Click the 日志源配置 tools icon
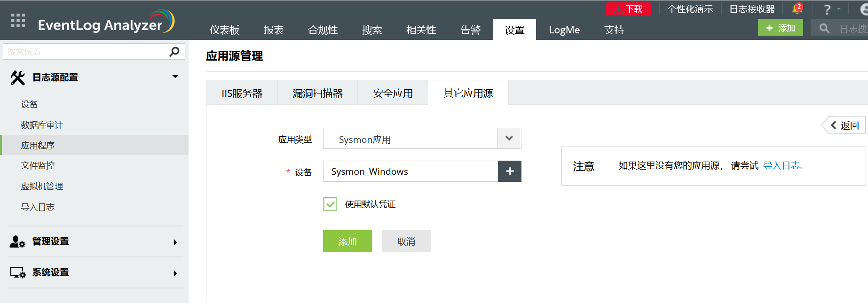Viewport: 868px width, 303px height. [18, 78]
